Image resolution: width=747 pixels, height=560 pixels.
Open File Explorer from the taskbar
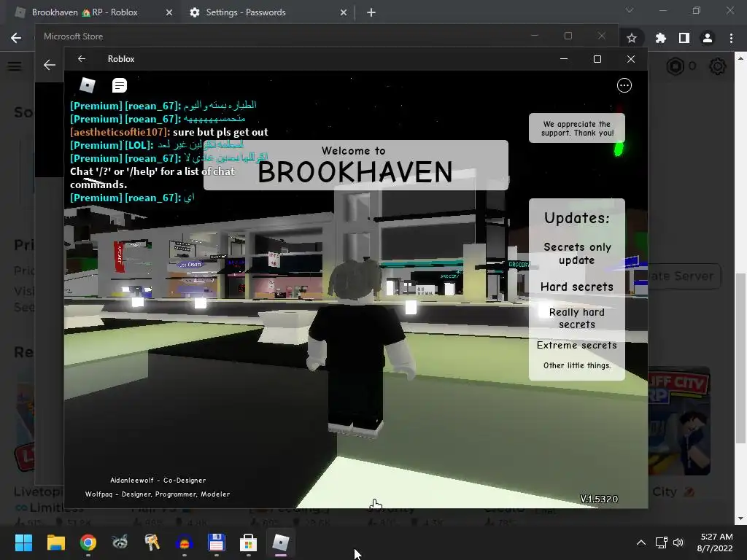click(x=56, y=542)
